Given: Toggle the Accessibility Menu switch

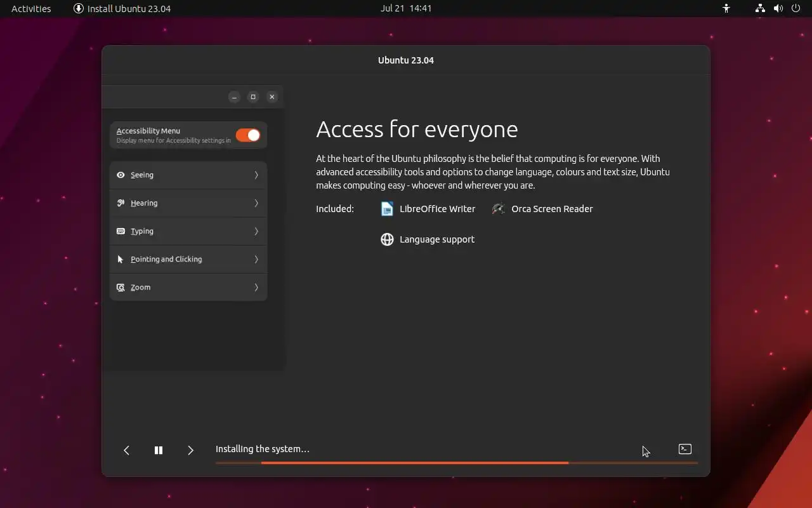Looking at the screenshot, I should pos(248,135).
